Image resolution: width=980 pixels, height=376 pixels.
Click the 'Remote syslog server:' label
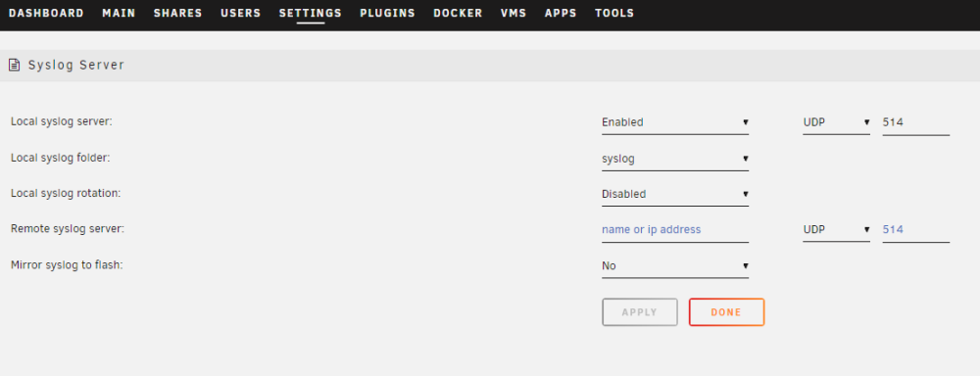pos(68,229)
